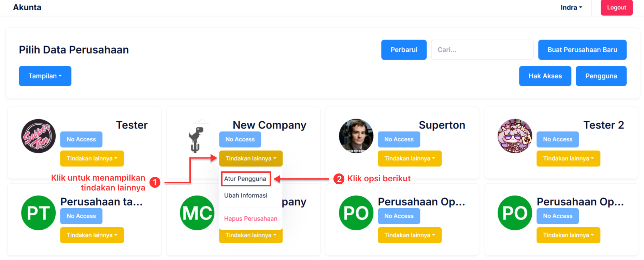Select Atur Pengguna from the dropdown menu
The height and width of the screenshot is (260, 644).
coord(245,179)
